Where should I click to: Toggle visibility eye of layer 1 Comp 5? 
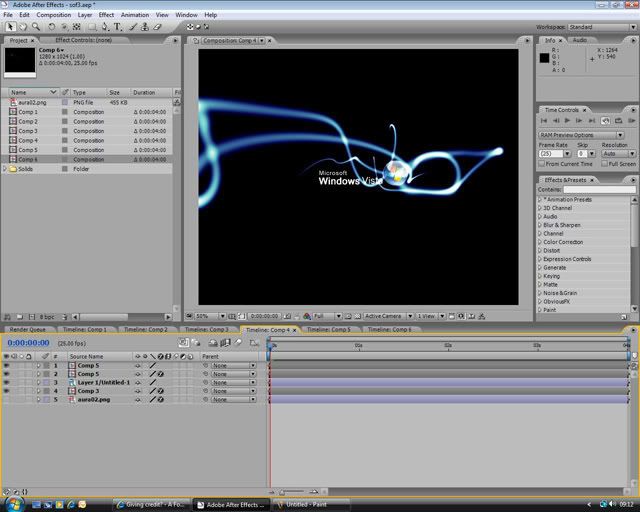tap(6, 365)
